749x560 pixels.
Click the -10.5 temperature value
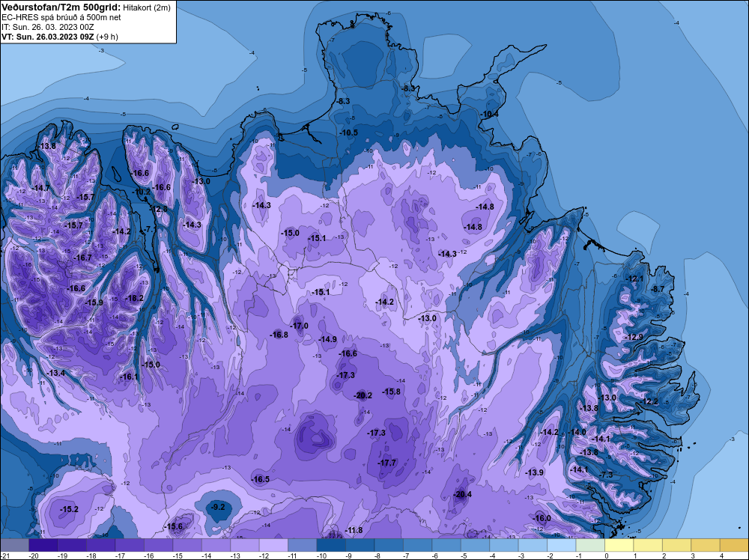pyautogui.click(x=348, y=133)
